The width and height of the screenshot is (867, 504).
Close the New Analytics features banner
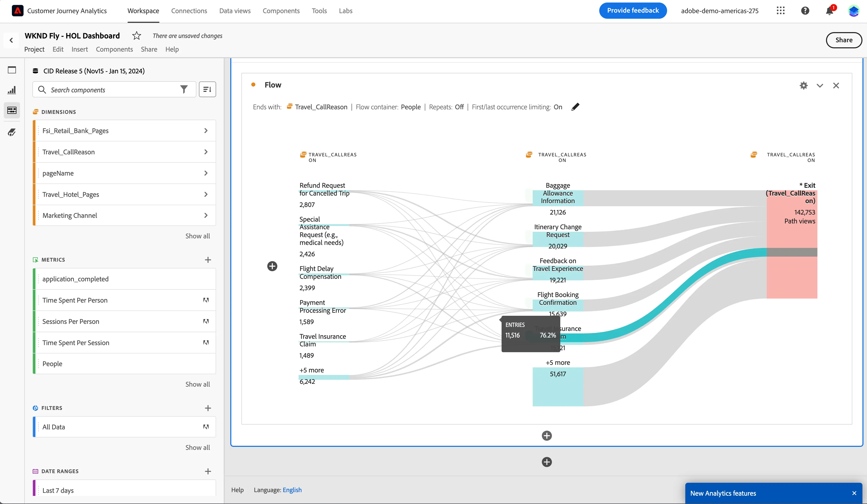[x=854, y=493]
